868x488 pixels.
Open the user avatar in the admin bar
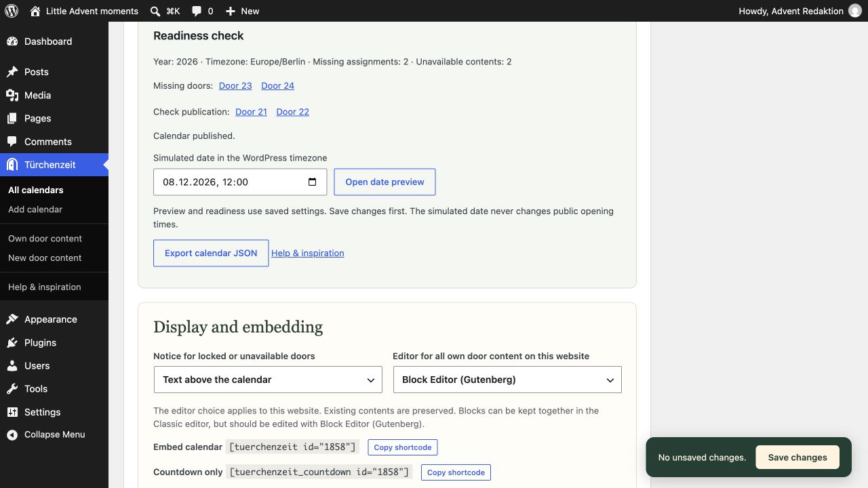[855, 11]
